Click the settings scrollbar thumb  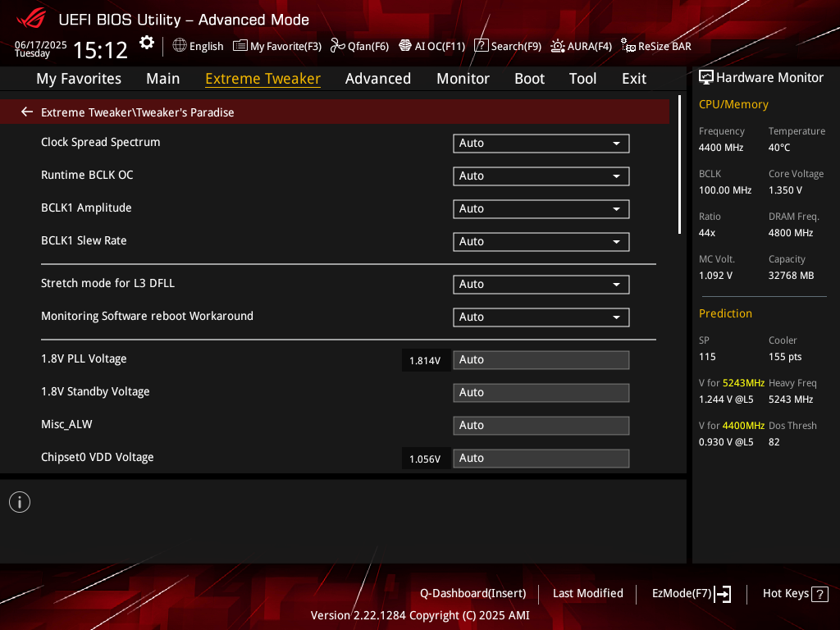pos(679,164)
